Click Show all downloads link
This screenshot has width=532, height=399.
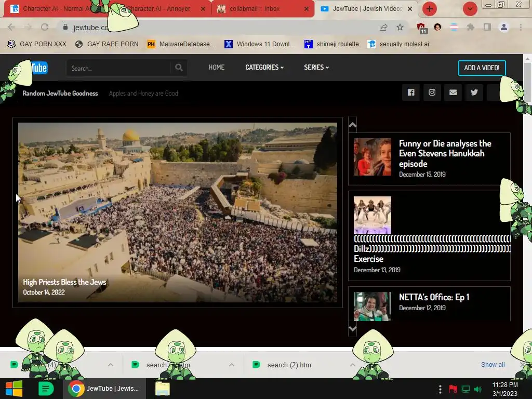click(x=493, y=364)
